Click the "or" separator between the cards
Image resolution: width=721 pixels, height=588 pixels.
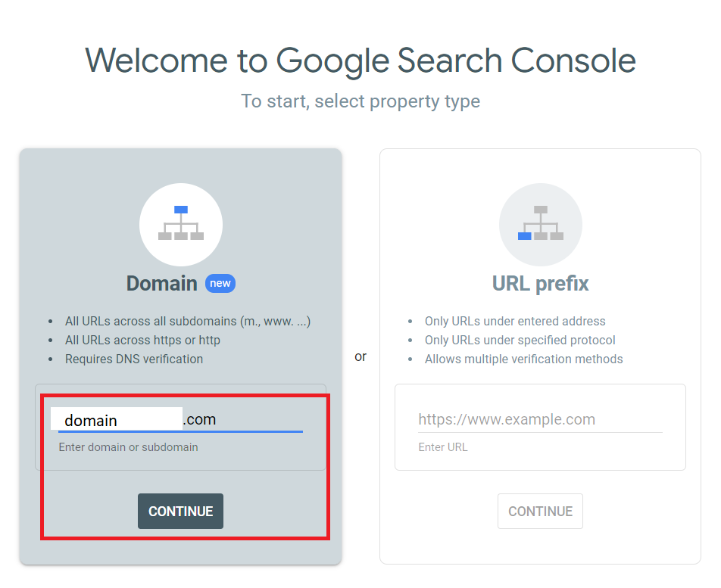pyautogui.click(x=360, y=356)
